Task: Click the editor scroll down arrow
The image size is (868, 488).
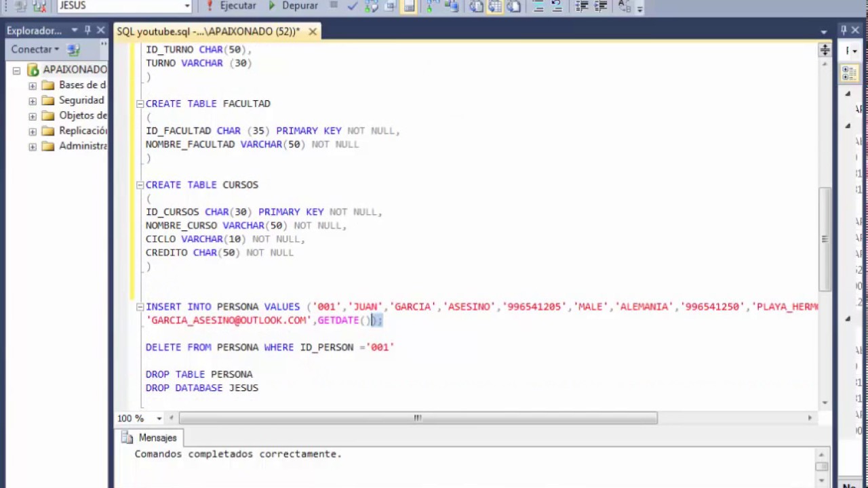Action: tap(825, 403)
